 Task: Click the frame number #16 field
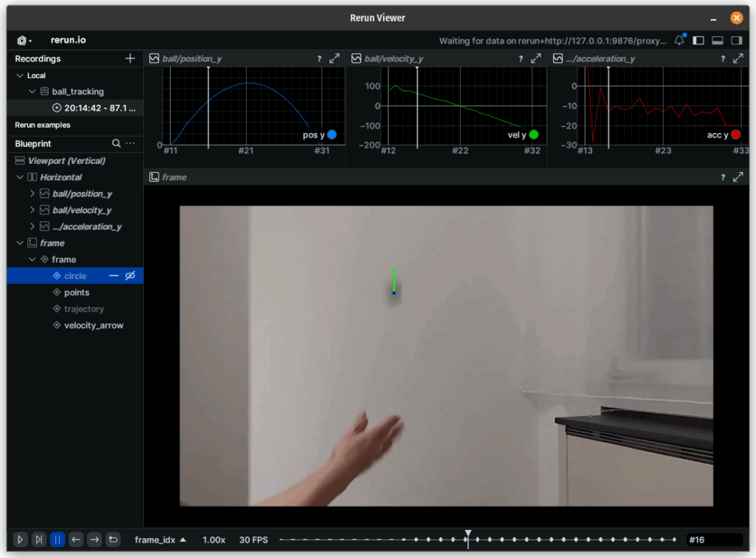point(715,540)
